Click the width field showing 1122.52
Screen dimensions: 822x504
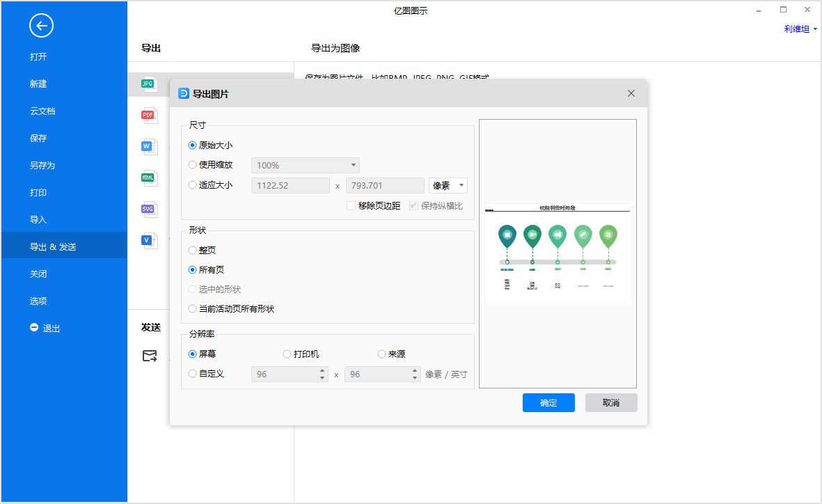tap(290, 185)
